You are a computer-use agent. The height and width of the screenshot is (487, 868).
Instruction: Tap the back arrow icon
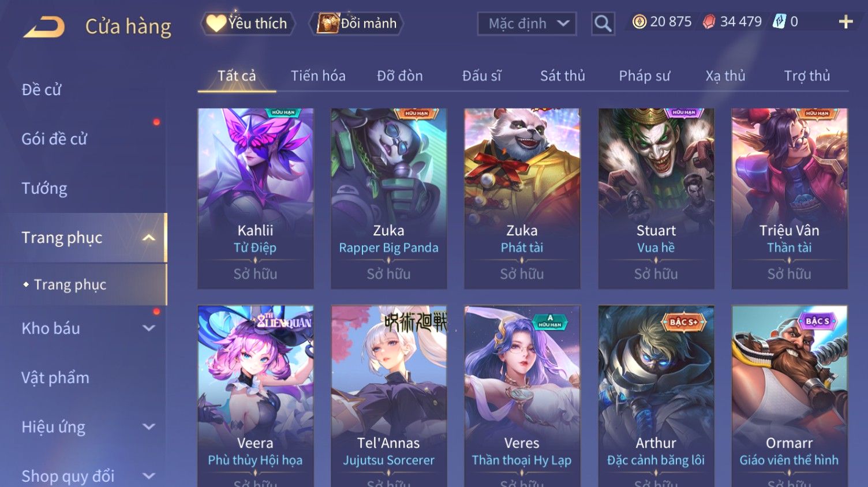[44, 27]
